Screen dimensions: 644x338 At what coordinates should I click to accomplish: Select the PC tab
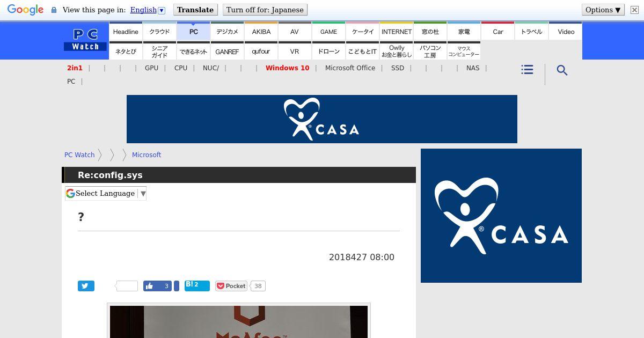coord(193,32)
